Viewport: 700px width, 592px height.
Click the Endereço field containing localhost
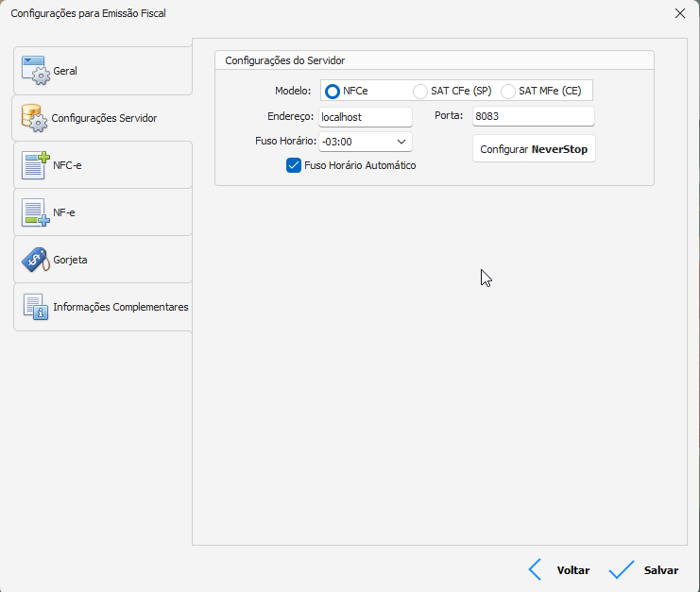[366, 117]
